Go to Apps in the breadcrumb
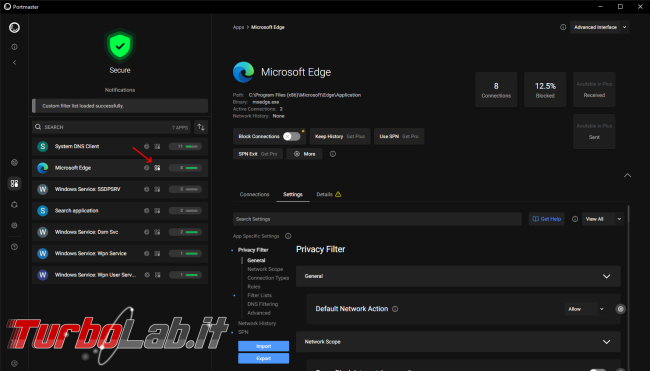650x371 pixels. (238, 27)
